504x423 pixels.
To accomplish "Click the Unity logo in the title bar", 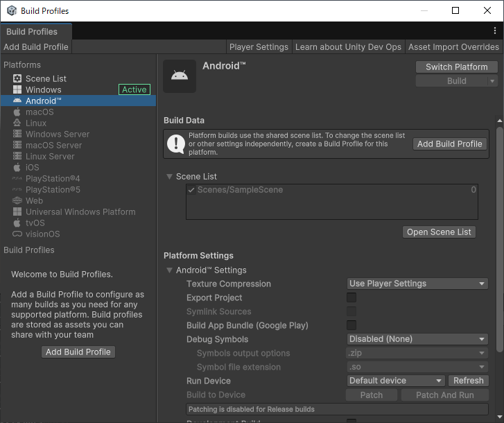I will (12, 10).
